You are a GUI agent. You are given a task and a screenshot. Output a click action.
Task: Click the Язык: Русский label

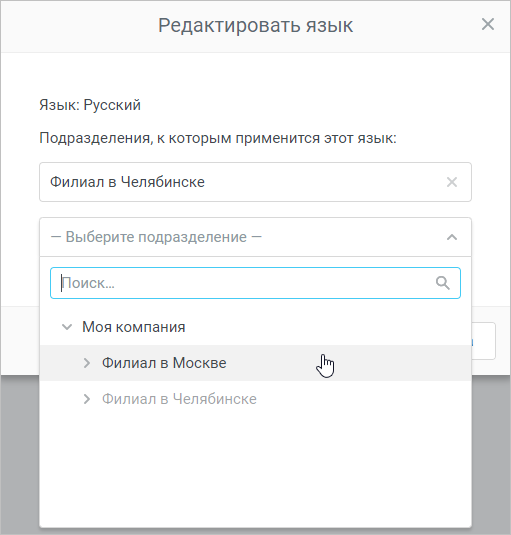pyautogui.click(x=90, y=105)
